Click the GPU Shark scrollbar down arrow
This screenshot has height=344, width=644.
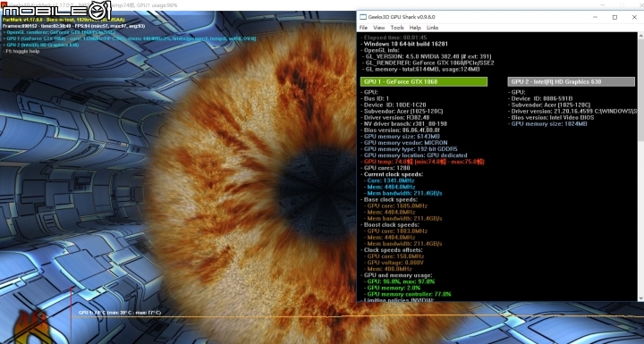[x=640, y=298]
